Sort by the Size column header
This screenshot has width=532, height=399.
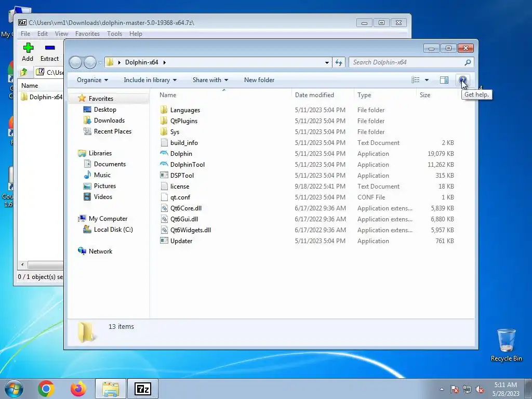point(437,95)
